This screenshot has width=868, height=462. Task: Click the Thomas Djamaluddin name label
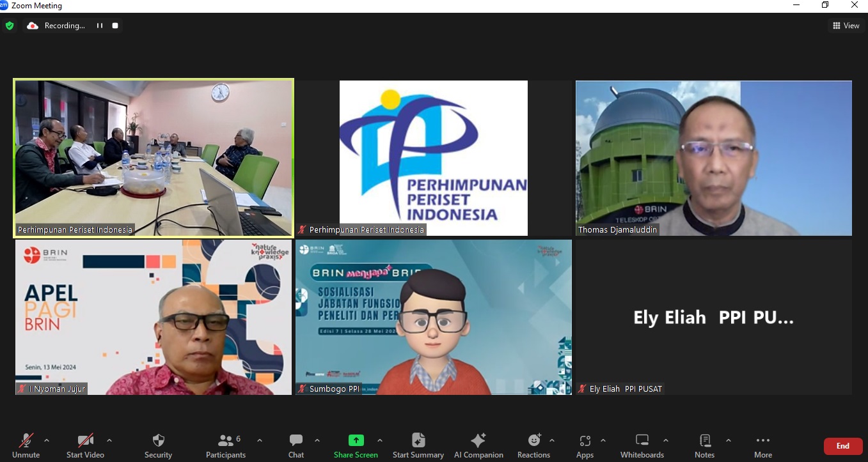click(x=617, y=229)
